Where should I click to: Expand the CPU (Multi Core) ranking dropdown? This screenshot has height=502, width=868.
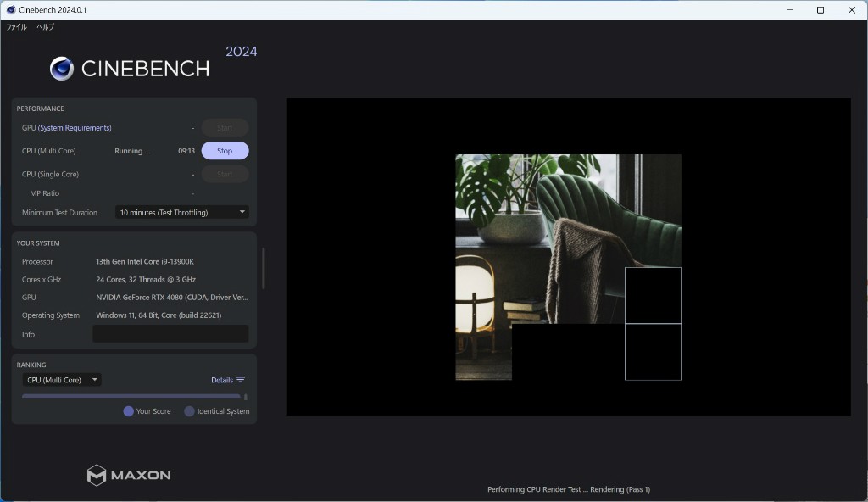pyautogui.click(x=62, y=380)
